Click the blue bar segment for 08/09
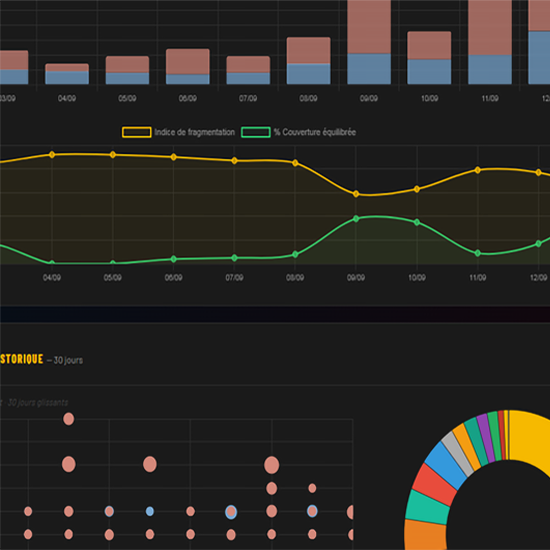 (x=309, y=74)
